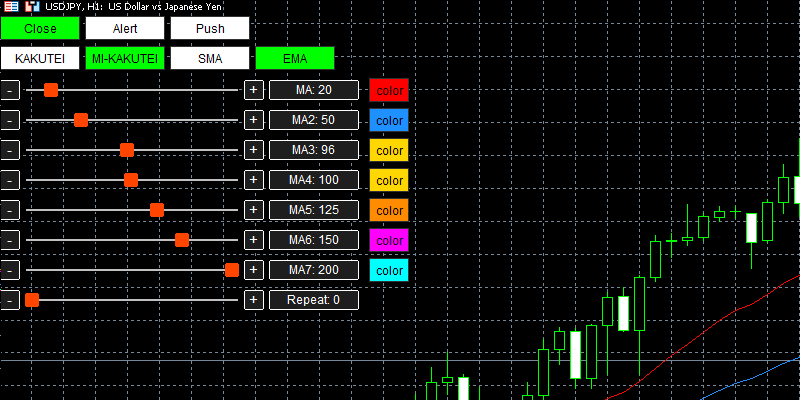This screenshot has width=800, height=400.
Task: Toggle the Alert notification button
Action: click(x=125, y=29)
